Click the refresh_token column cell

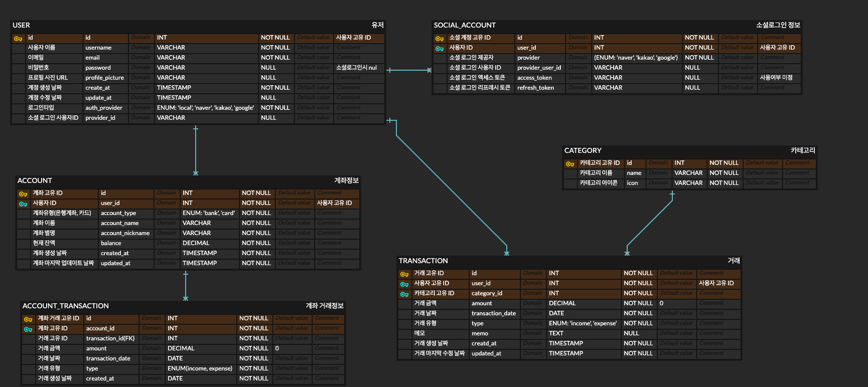[540, 88]
